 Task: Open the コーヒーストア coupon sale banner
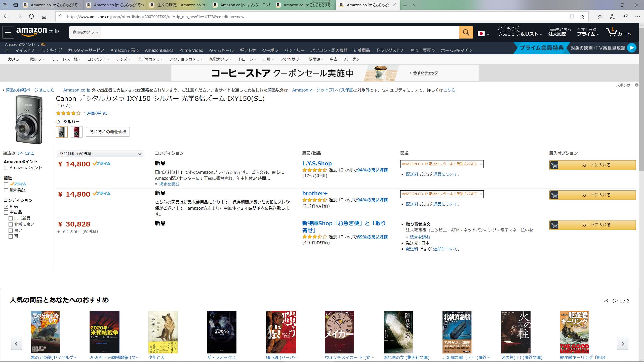tap(325, 73)
